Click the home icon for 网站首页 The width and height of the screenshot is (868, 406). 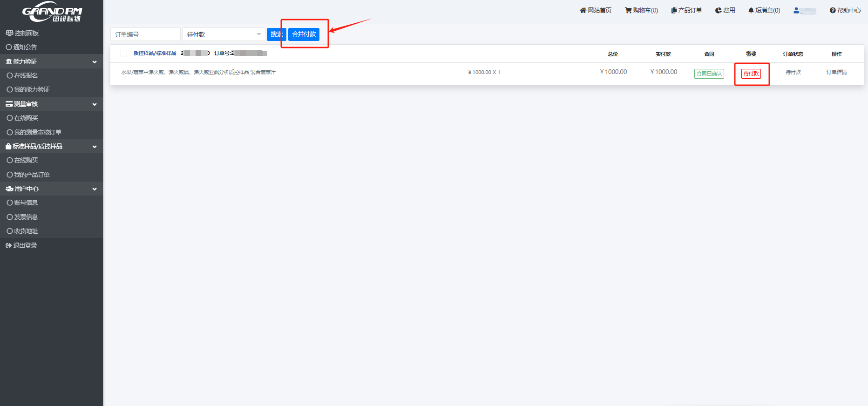tap(583, 10)
